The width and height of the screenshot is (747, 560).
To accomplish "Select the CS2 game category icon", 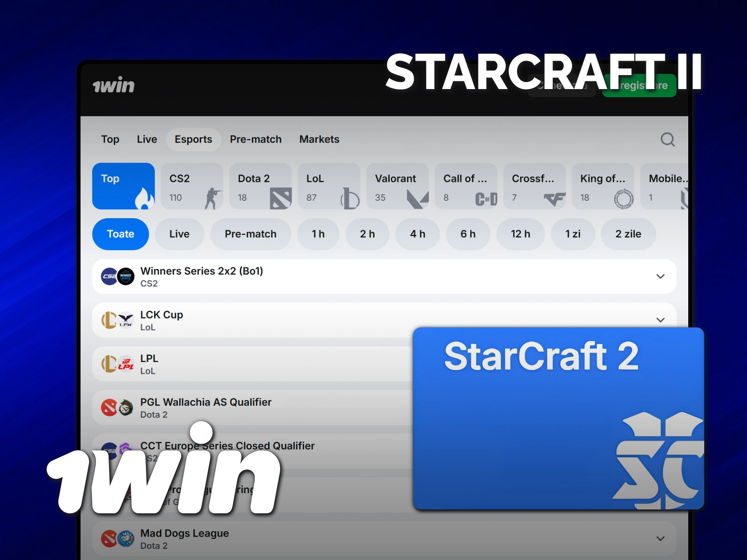I will click(x=212, y=198).
